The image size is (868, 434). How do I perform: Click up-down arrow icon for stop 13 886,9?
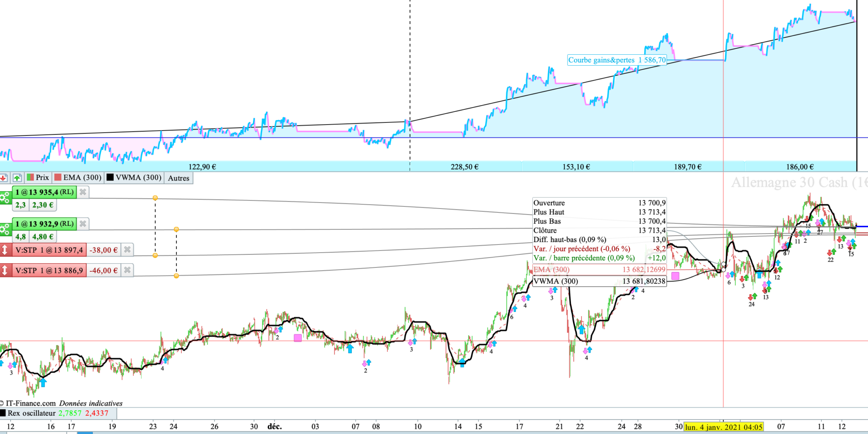point(5,270)
